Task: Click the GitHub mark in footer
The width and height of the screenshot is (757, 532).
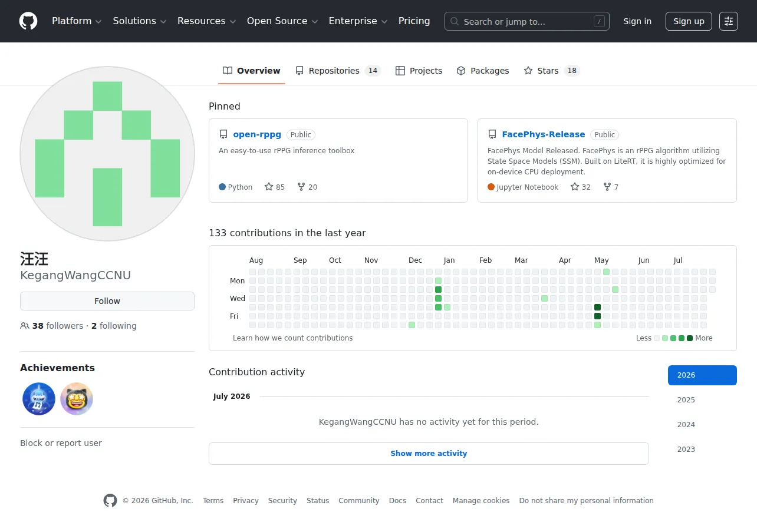Action: (x=110, y=501)
